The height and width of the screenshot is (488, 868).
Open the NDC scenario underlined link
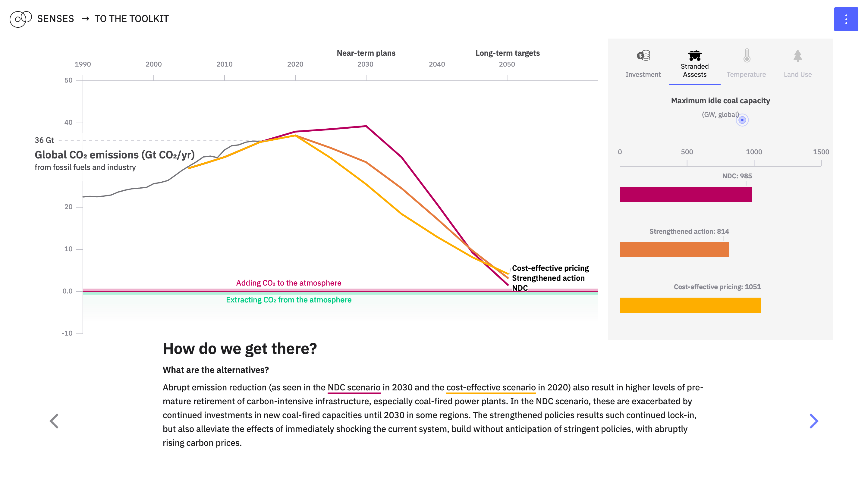pos(354,387)
